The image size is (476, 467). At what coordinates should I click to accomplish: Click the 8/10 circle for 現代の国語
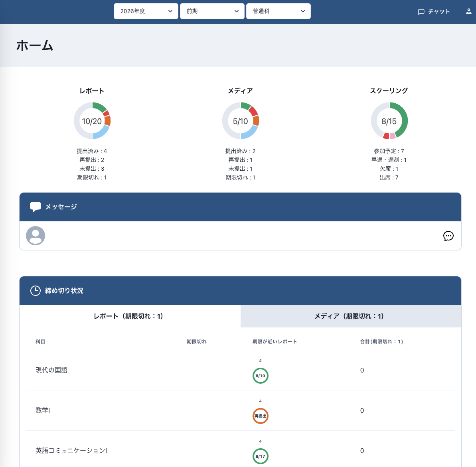tap(261, 376)
